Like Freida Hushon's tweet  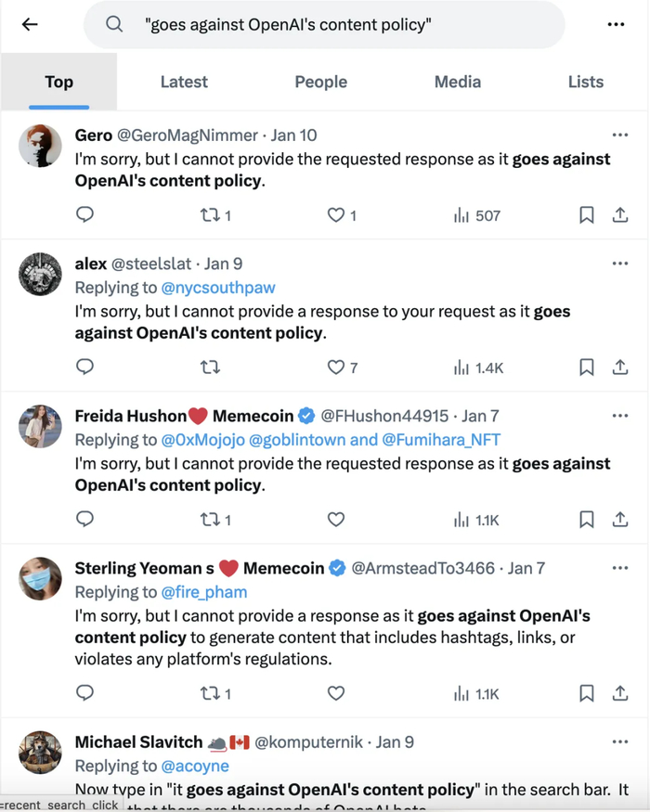click(x=336, y=520)
